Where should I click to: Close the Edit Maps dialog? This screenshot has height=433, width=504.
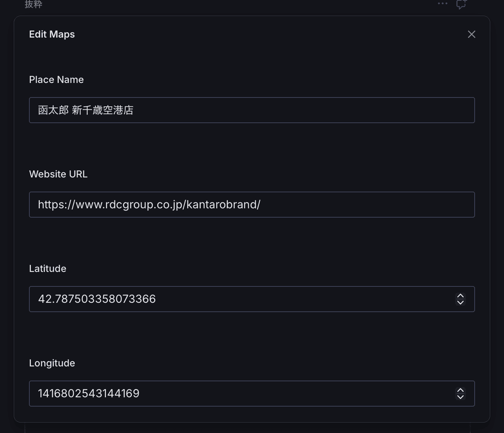[x=471, y=34]
